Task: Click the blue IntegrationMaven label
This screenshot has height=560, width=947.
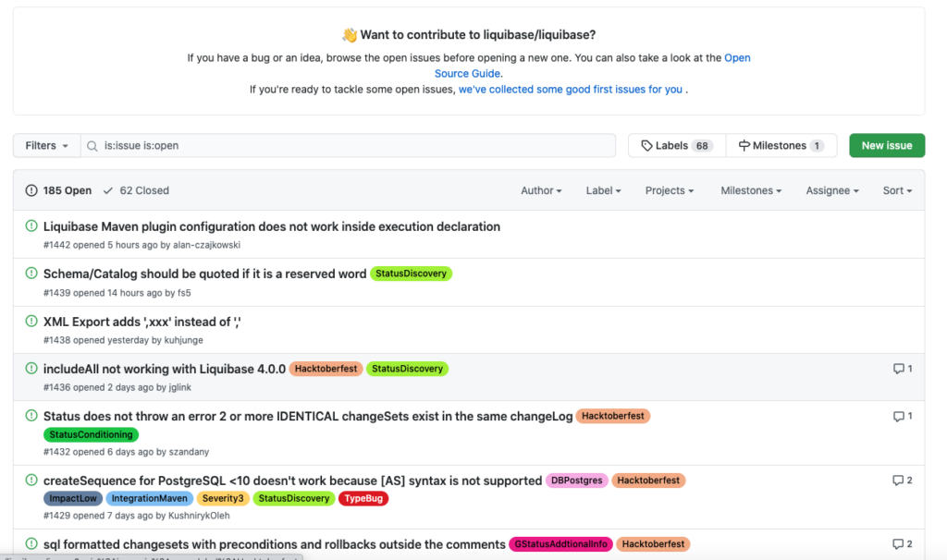Action: (149, 498)
